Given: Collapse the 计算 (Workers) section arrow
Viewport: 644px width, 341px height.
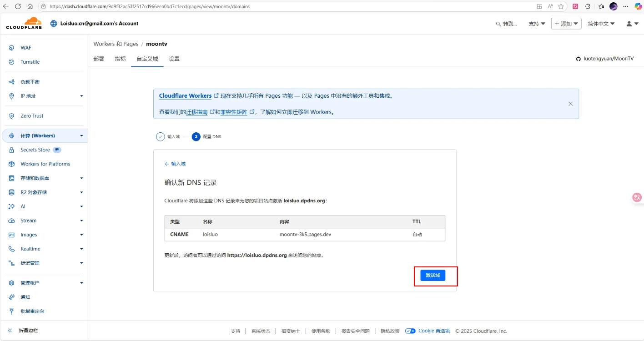Looking at the screenshot, I should [x=82, y=135].
